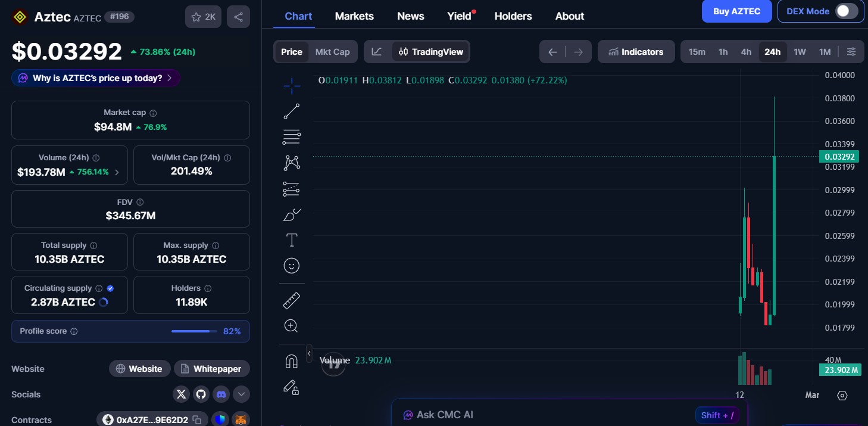
Task: Click the Buy AZTEC button
Action: pos(736,11)
